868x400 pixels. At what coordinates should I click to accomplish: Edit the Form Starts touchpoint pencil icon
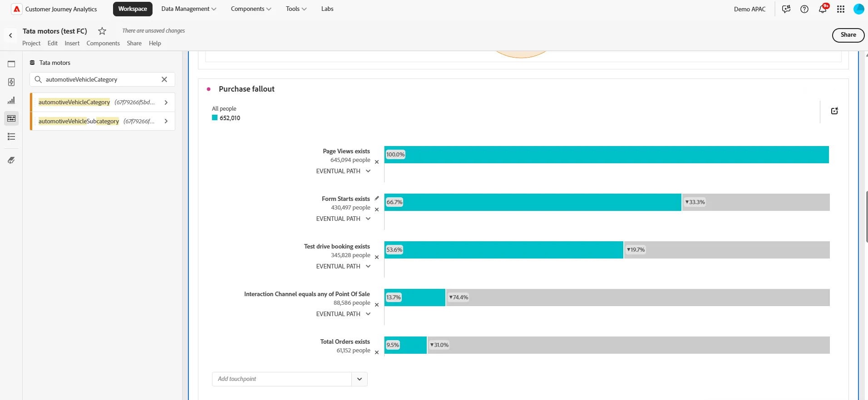click(x=377, y=198)
